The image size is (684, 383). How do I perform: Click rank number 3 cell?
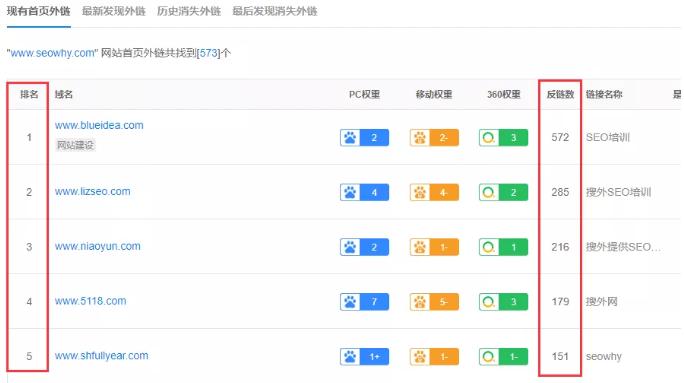[29, 247]
